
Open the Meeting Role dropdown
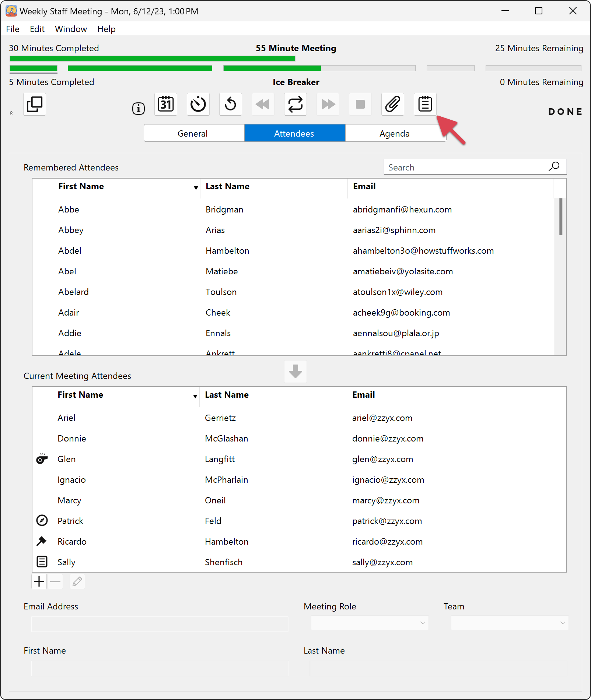point(369,623)
